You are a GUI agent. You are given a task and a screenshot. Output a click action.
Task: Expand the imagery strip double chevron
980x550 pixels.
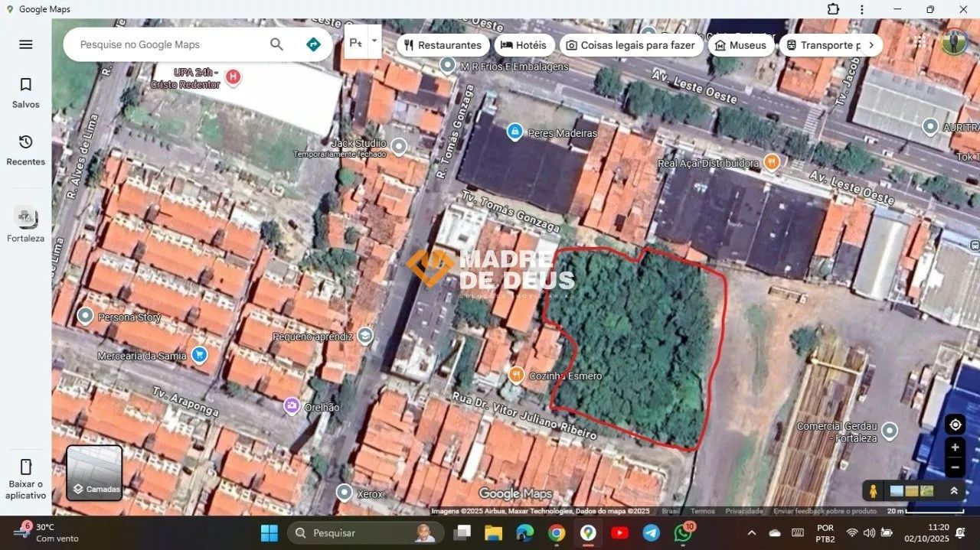pyautogui.click(x=954, y=490)
